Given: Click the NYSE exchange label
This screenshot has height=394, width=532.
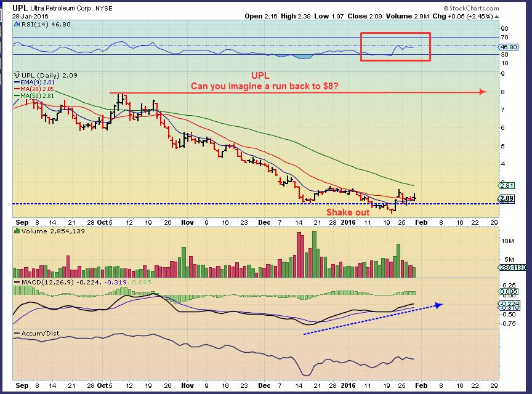Looking at the screenshot, I should point(103,9).
